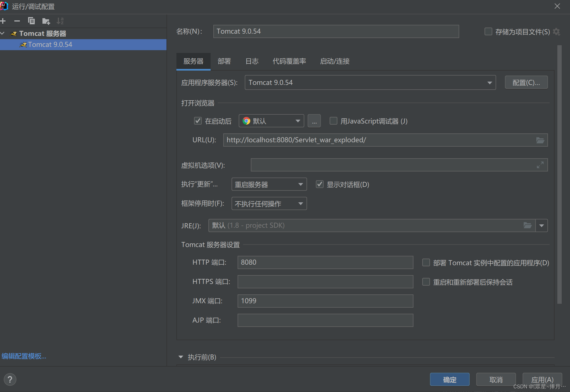This screenshot has height=392, width=570.
Task: Open the gear settings beside 存储为项目文件
Action: pyautogui.click(x=556, y=32)
